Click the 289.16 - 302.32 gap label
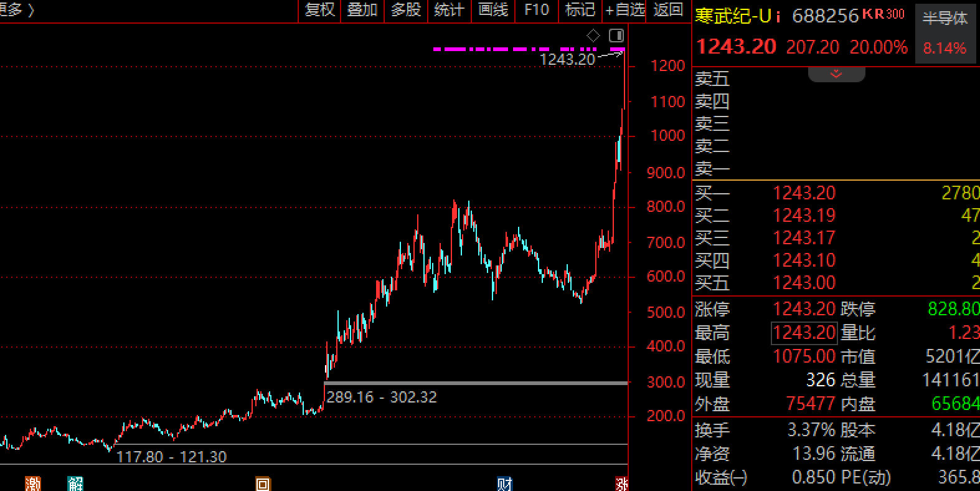The image size is (980, 491). click(x=382, y=397)
